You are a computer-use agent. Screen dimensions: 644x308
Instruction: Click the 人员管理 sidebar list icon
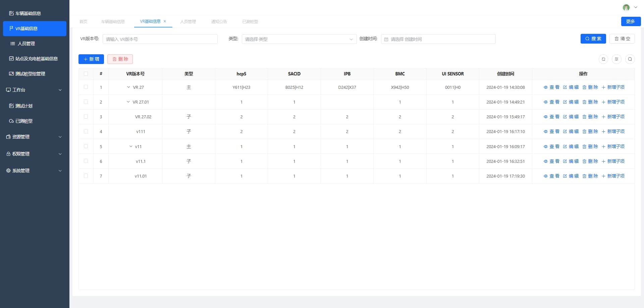click(x=13, y=44)
